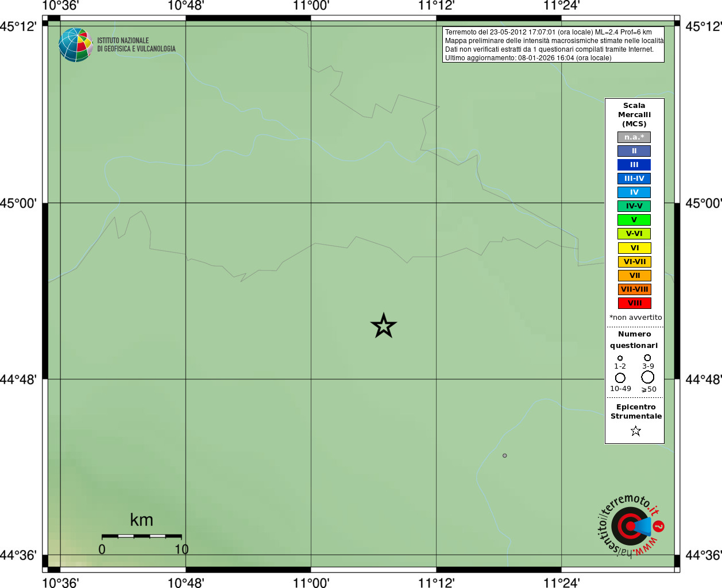Click the haisentitoilterremoto.it logo

coord(631,525)
